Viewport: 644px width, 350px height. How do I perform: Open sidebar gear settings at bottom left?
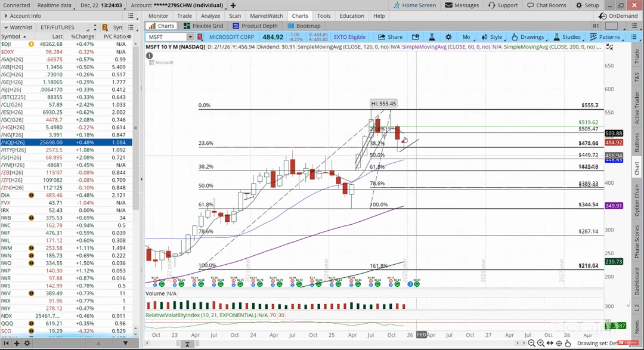pos(27,343)
